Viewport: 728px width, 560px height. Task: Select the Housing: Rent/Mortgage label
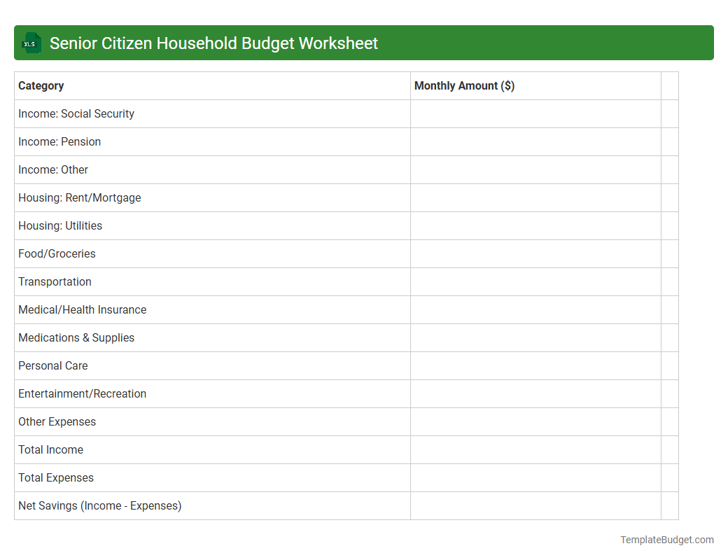79,197
